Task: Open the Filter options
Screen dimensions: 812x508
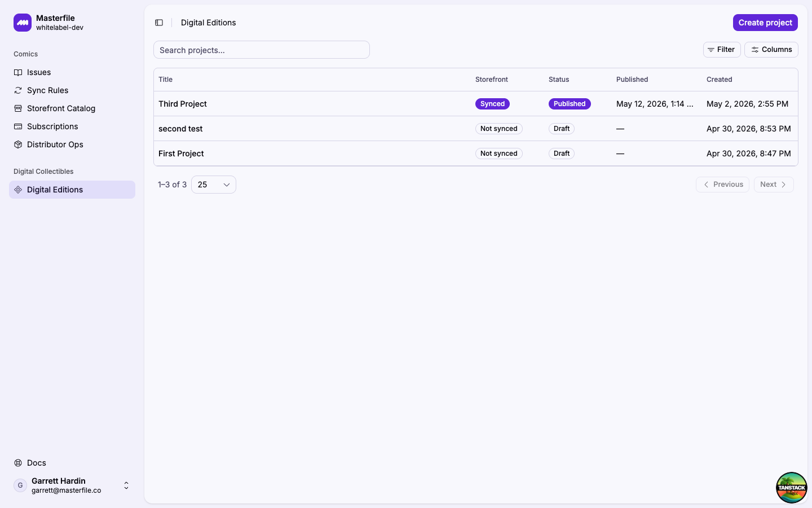Action: point(722,50)
